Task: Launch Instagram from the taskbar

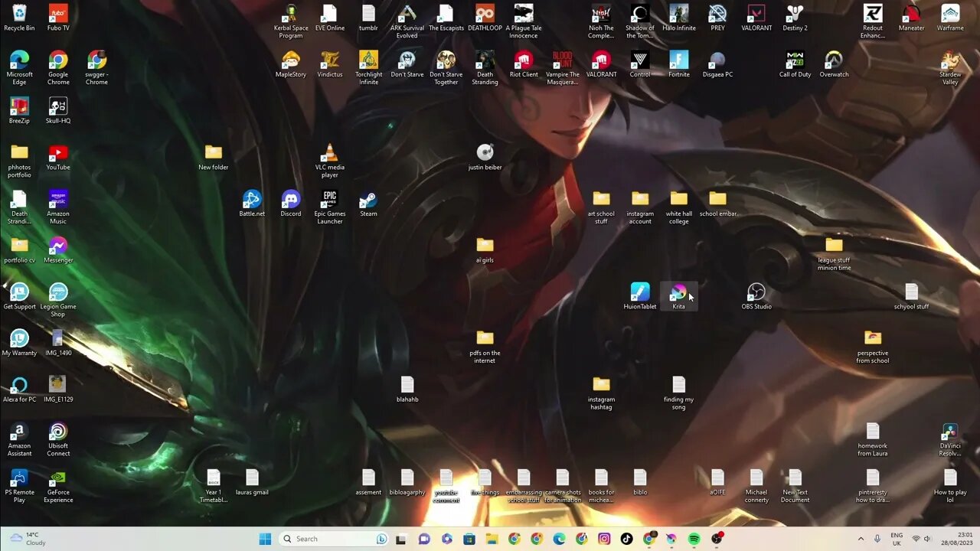Action: [x=604, y=539]
